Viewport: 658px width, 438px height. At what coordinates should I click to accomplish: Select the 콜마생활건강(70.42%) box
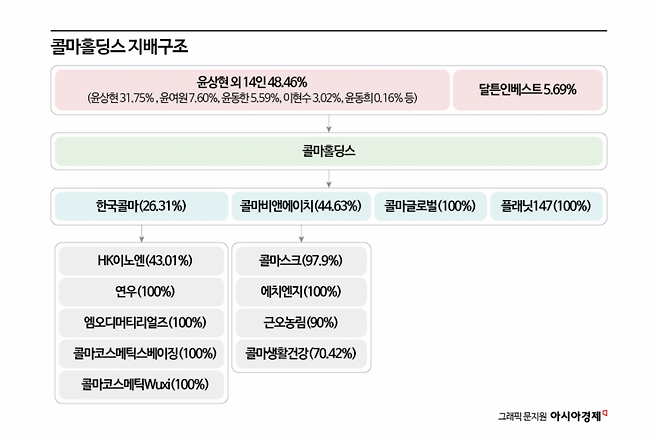pyautogui.click(x=301, y=353)
